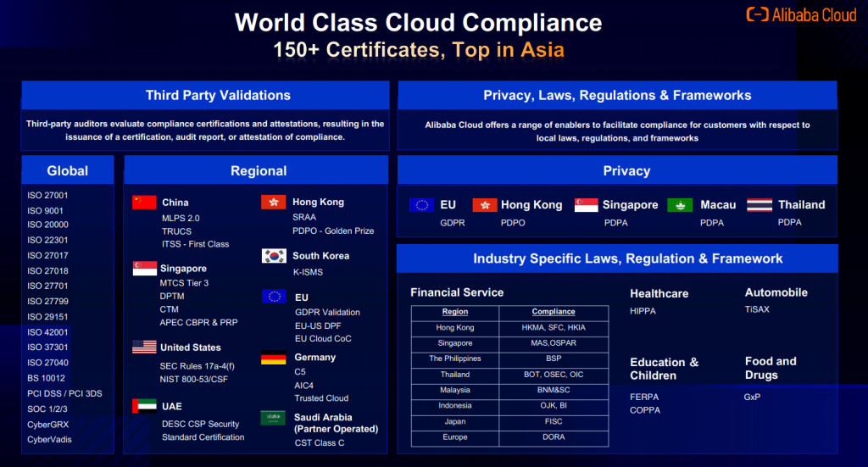This screenshot has width=868, height=467.
Task: Click the EU flag in Regional section
Action: point(274,297)
